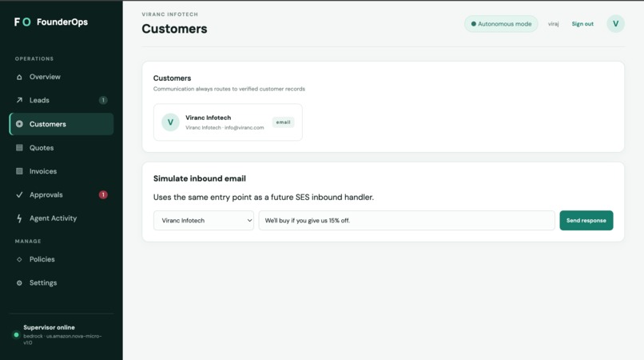Open Quotes section
This screenshot has height=360, width=644.
[62, 148]
